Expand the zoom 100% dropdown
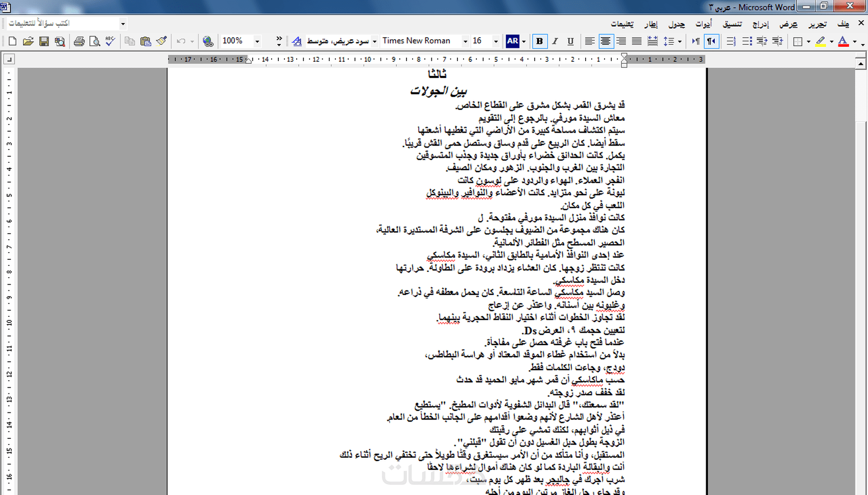This screenshot has height=495, width=868. [x=257, y=41]
